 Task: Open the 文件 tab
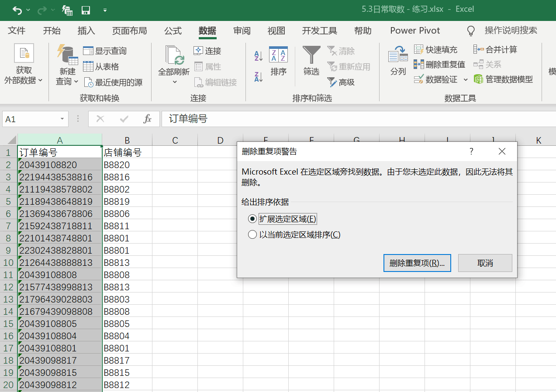point(17,31)
